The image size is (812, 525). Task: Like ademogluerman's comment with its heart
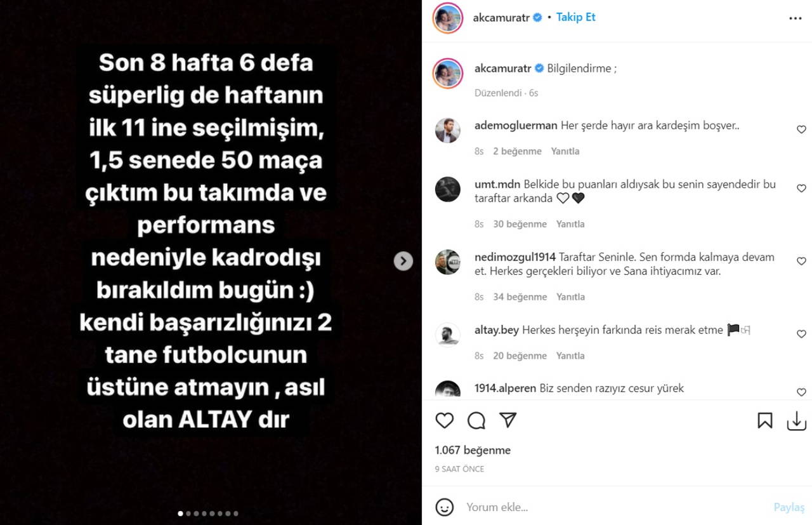tap(801, 130)
